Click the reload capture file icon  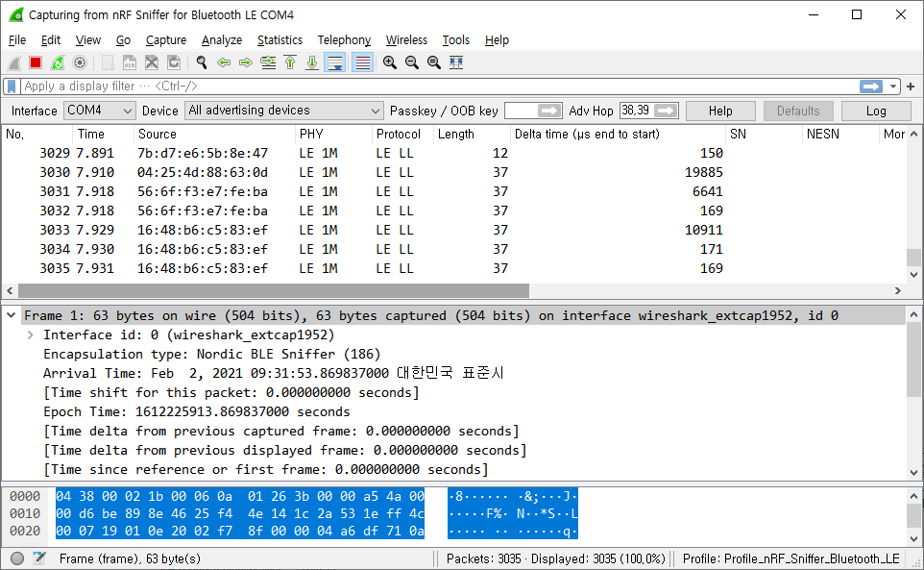click(x=174, y=62)
